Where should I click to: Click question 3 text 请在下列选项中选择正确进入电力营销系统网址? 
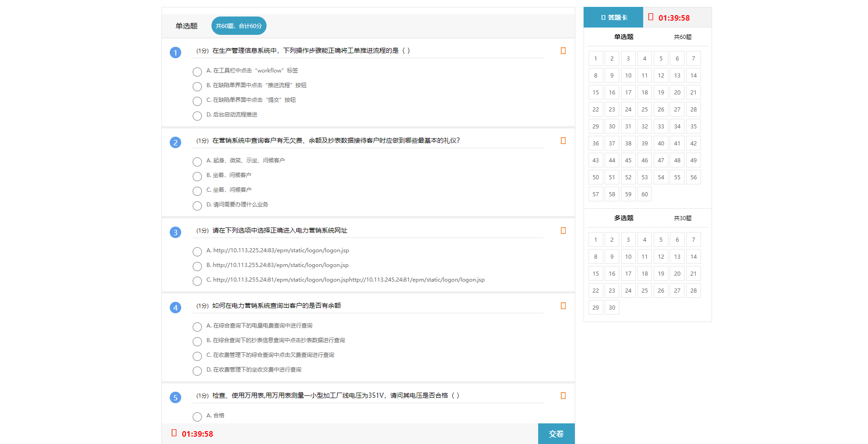[280, 230]
